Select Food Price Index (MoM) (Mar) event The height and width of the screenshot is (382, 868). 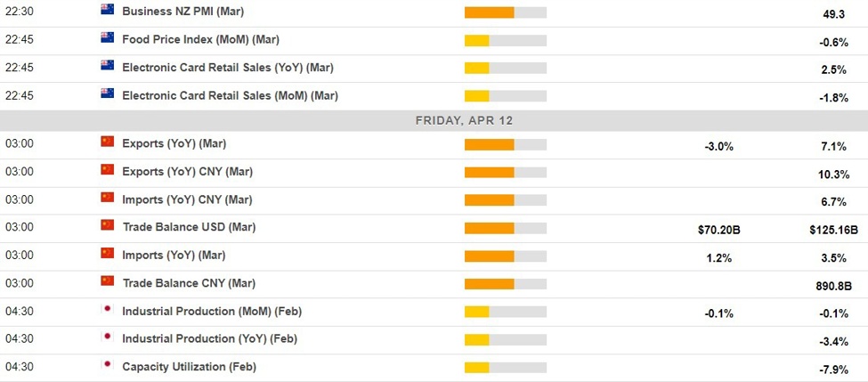[199, 39]
